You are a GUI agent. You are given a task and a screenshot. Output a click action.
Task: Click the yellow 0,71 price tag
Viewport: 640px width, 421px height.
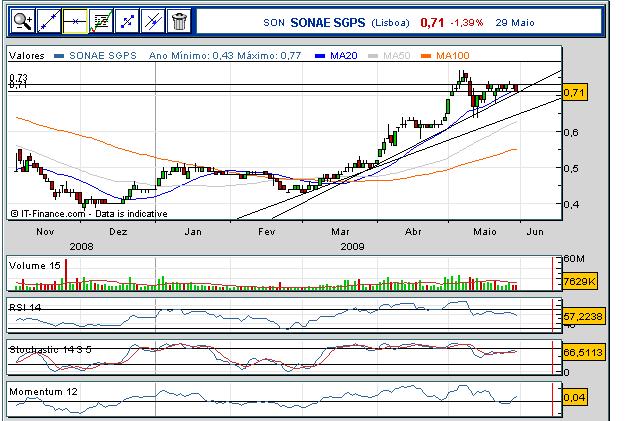coord(575,93)
